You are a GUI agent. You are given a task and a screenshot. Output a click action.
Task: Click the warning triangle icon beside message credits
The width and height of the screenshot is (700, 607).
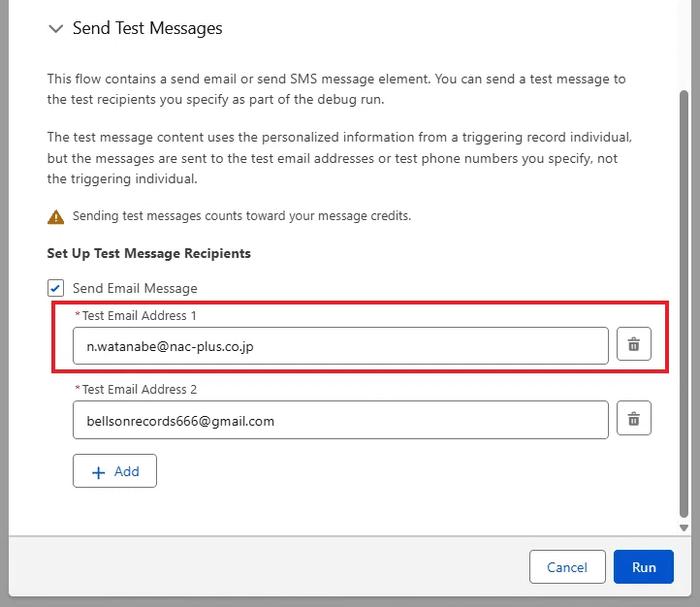pos(56,217)
